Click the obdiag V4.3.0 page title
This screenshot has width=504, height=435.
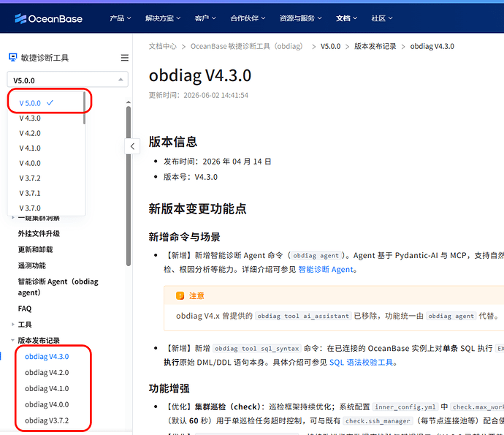pos(200,75)
